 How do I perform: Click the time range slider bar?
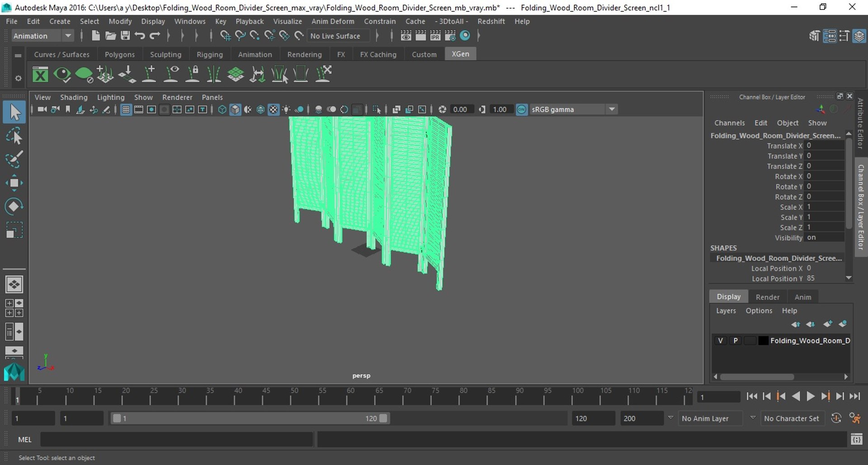coord(250,418)
